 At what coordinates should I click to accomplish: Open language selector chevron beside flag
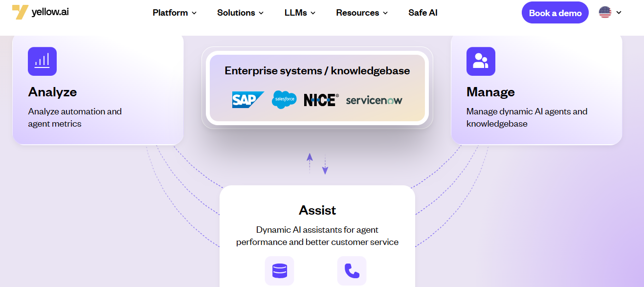click(x=619, y=13)
